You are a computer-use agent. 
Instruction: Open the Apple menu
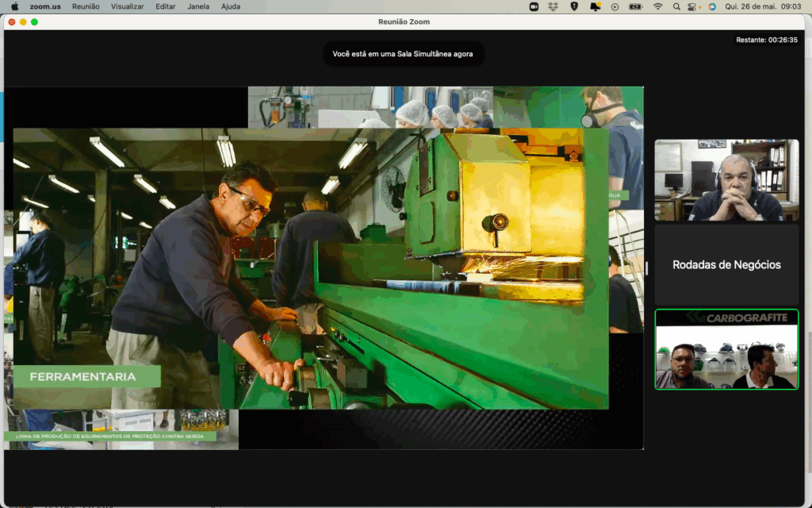point(14,6)
